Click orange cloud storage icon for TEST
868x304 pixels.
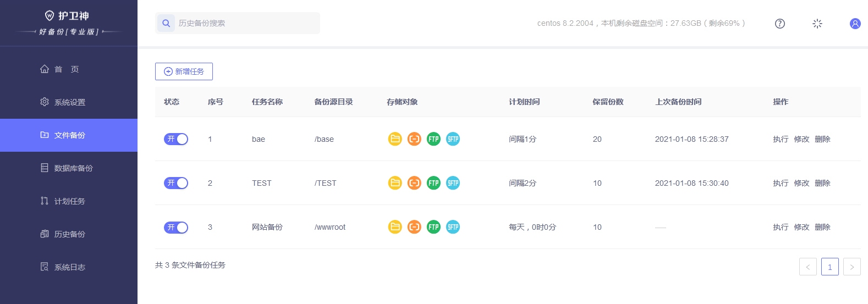414,183
